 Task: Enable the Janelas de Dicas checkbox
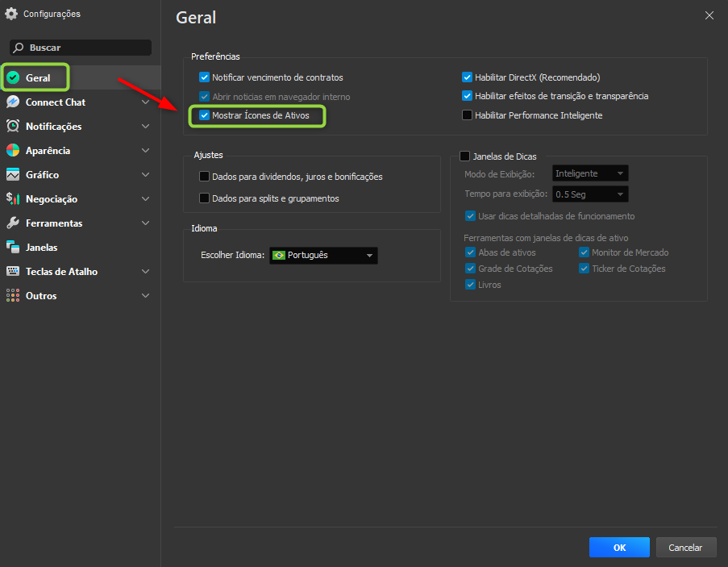[x=464, y=156]
